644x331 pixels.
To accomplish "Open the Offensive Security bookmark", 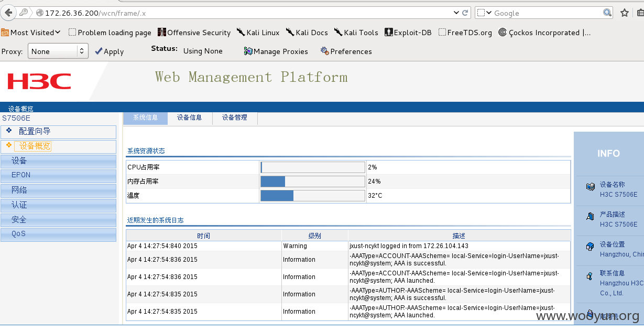I will pos(194,33).
